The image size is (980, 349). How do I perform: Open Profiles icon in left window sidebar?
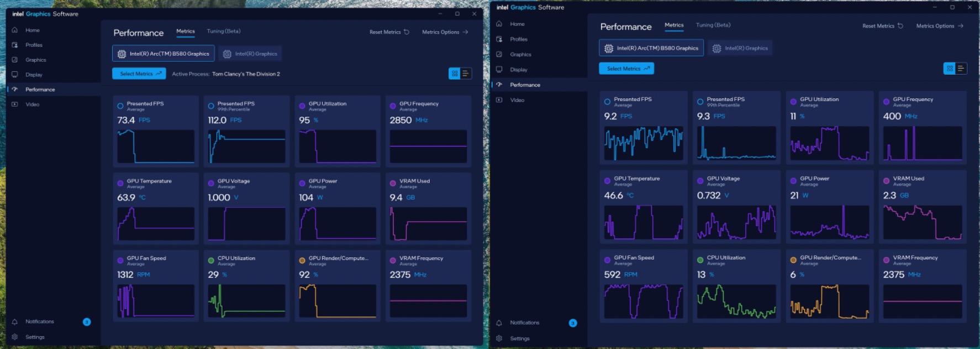point(15,45)
